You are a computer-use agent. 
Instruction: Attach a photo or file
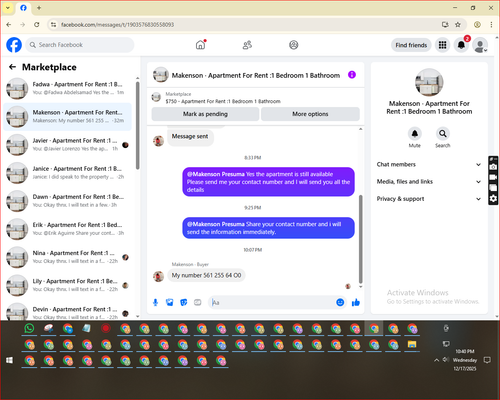pos(170,302)
